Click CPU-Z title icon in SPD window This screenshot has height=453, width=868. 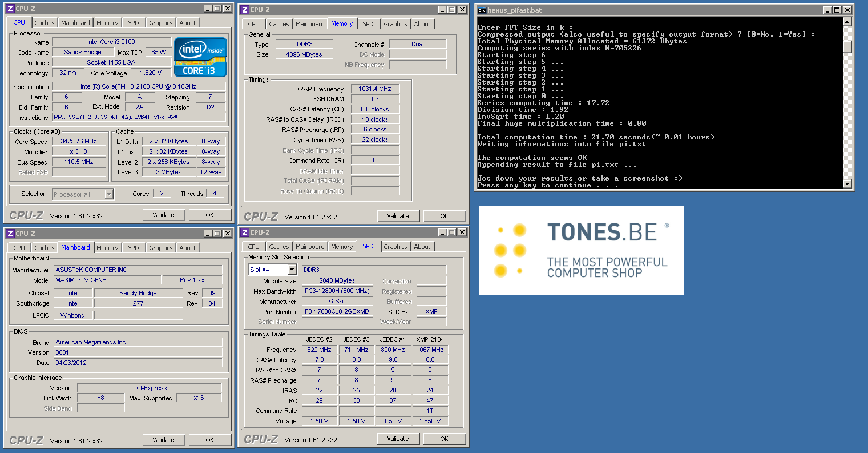[244, 232]
